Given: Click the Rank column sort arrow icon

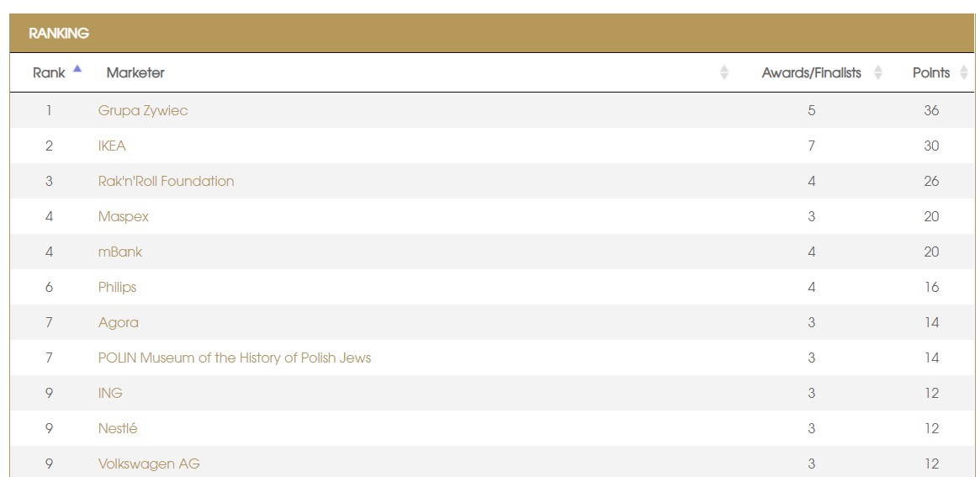Looking at the screenshot, I should tap(77, 70).
